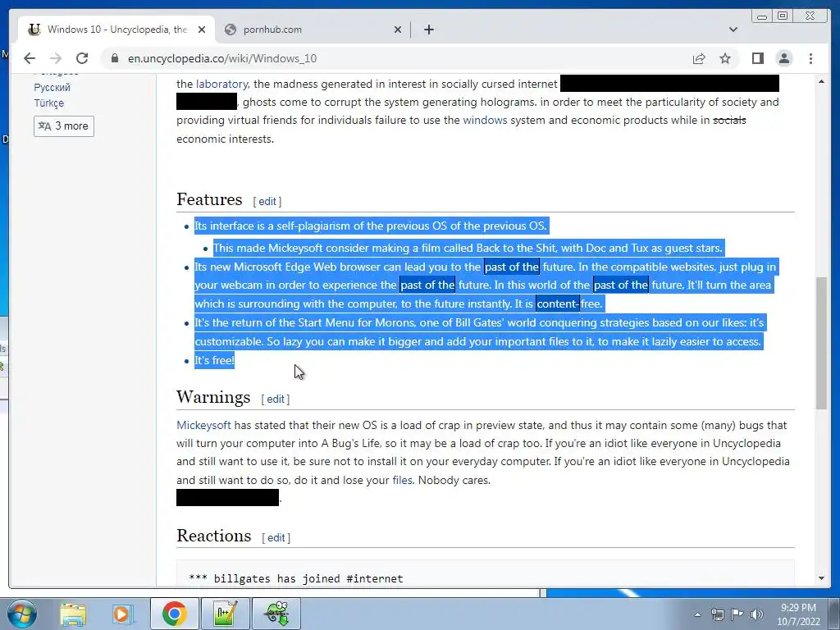Viewport: 840px width, 630px height.
Task: Click the Features heading
Action: [x=209, y=199]
